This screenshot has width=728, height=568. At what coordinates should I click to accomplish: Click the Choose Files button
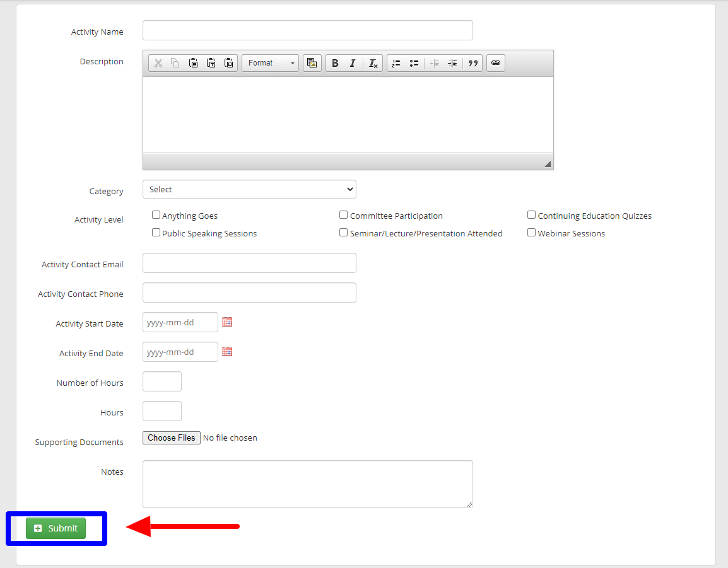coord(172,438)
